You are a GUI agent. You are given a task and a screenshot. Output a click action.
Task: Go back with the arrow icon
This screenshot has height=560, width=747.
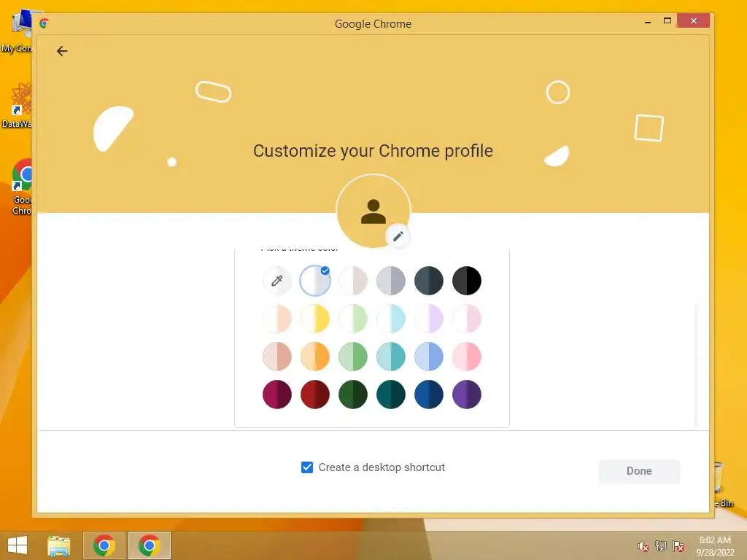click(x=62, y=51)
